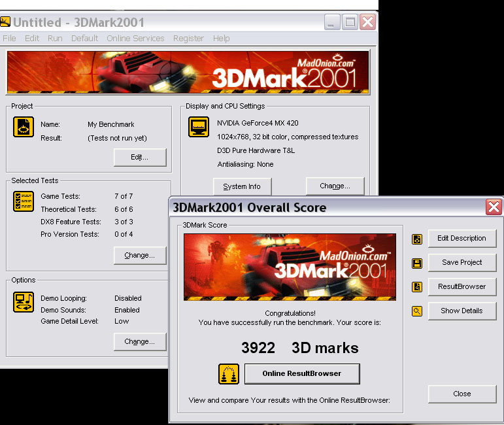Open the ResultBrowser button
Viewport: 504px width, 425px height.
click(462, 286)
